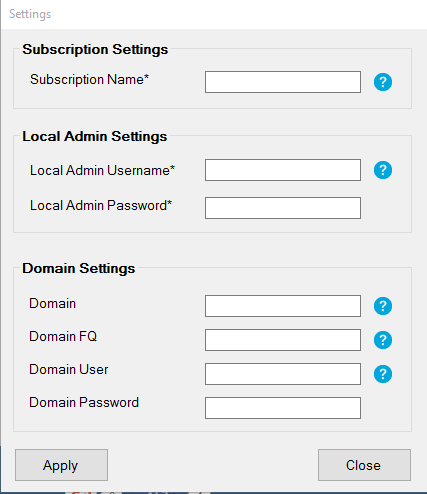
Task: Click the help icon next to Domain field
Action: 383,306
